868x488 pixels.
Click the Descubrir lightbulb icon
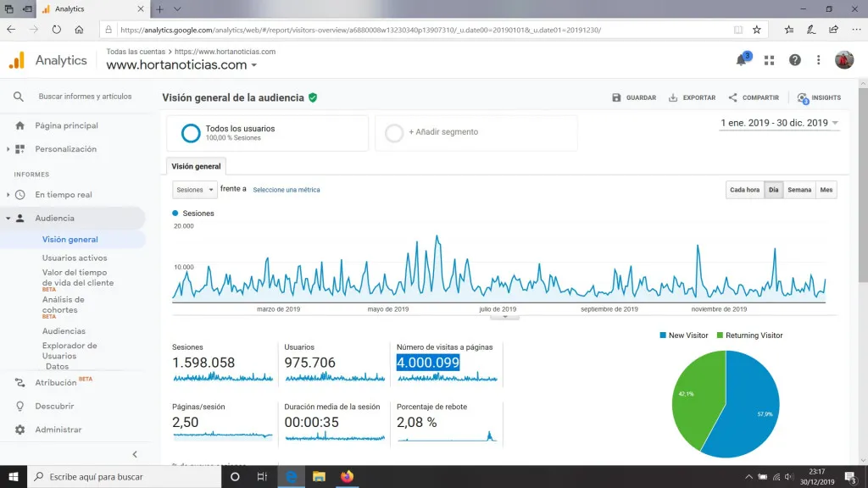20,406
